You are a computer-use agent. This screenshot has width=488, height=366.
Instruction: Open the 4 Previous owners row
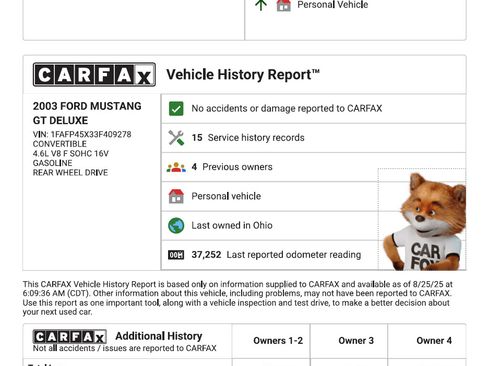(313, 167)
